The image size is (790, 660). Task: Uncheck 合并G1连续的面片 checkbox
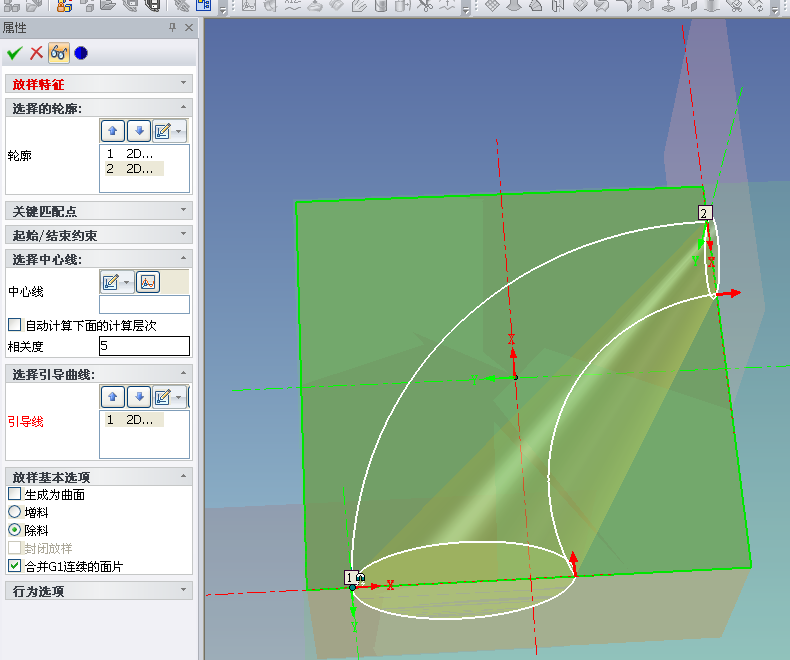14,566
